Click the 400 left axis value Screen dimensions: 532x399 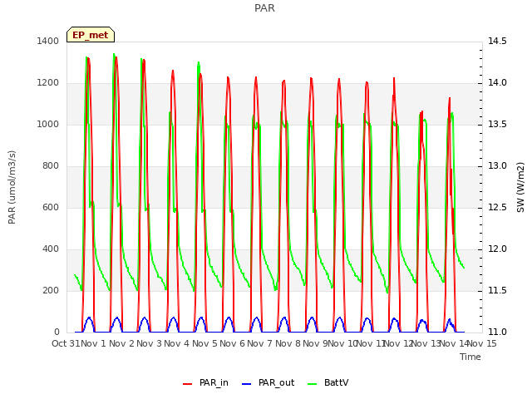click(x=51, y=249)
